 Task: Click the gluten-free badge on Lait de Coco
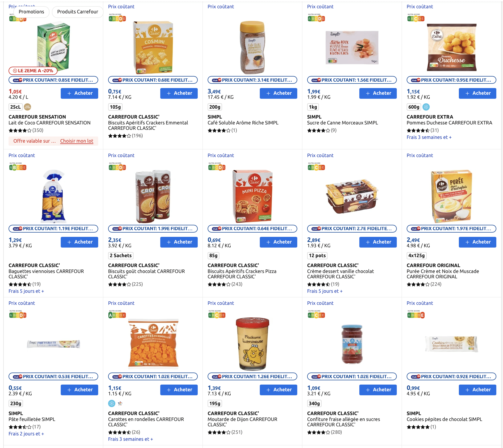(27, 107)
